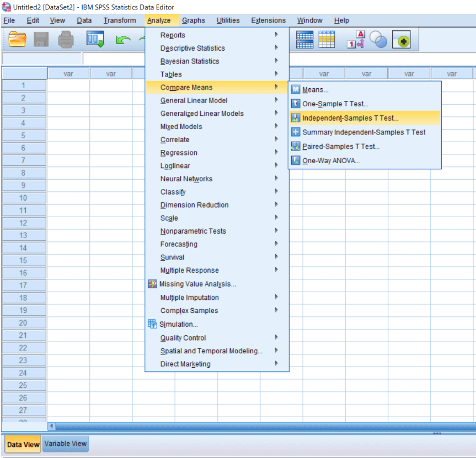Click the Show All Variables plus icon
Image resolution: width=476 pixels, height=458 pixels.
point(402,40)
